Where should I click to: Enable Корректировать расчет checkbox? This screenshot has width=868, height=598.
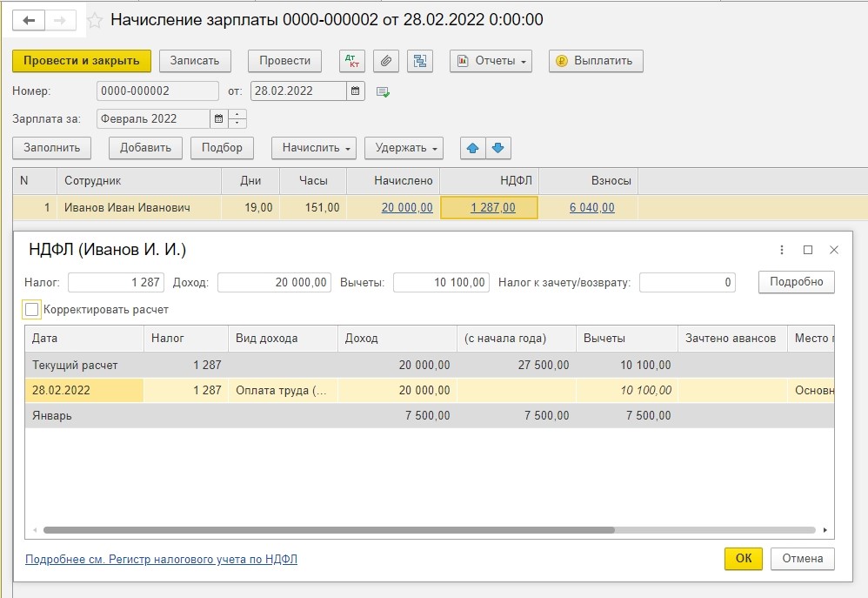click(x=31, y=309)
